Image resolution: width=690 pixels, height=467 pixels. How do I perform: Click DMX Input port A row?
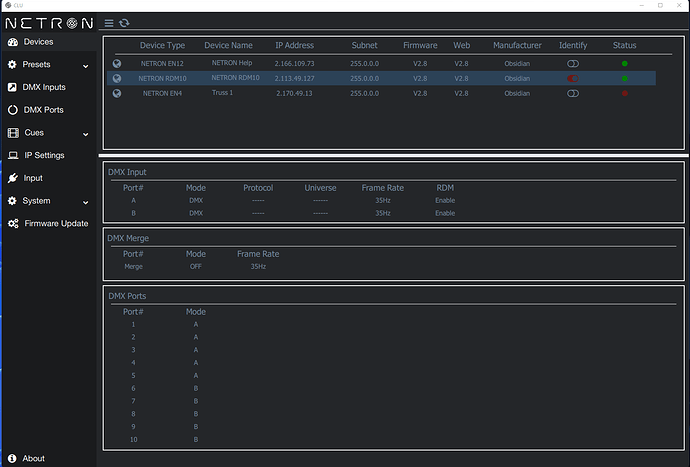coord(289,200)
